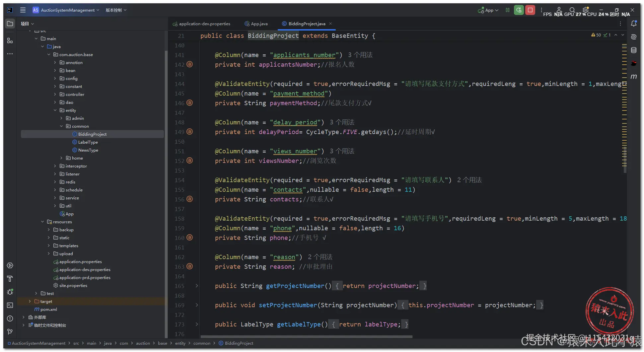Click the entity breadcrumb in the navigation bar
Screen dimensions: 644x352
click(180, 343)
